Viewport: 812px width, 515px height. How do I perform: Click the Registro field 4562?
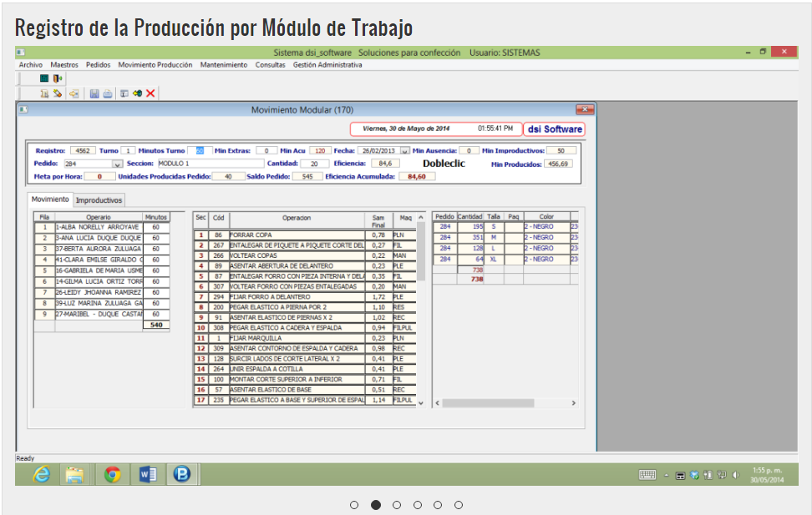83,150
